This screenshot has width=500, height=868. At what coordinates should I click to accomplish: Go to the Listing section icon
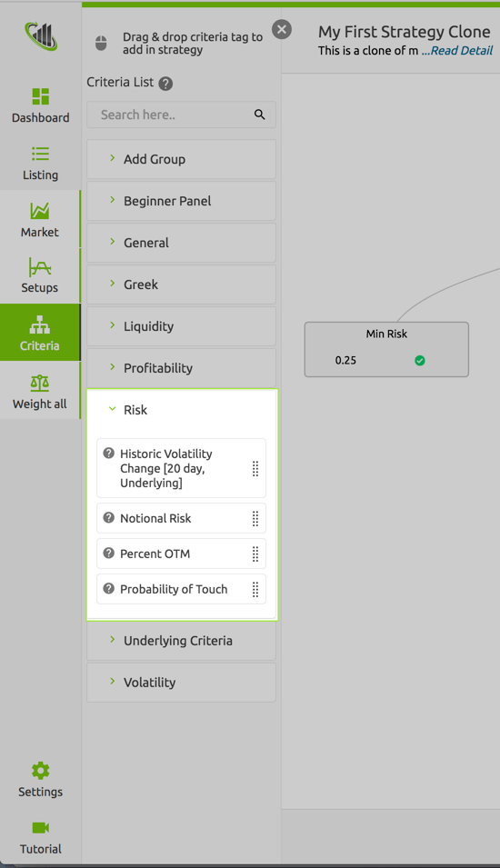click(x=40, y=154)
